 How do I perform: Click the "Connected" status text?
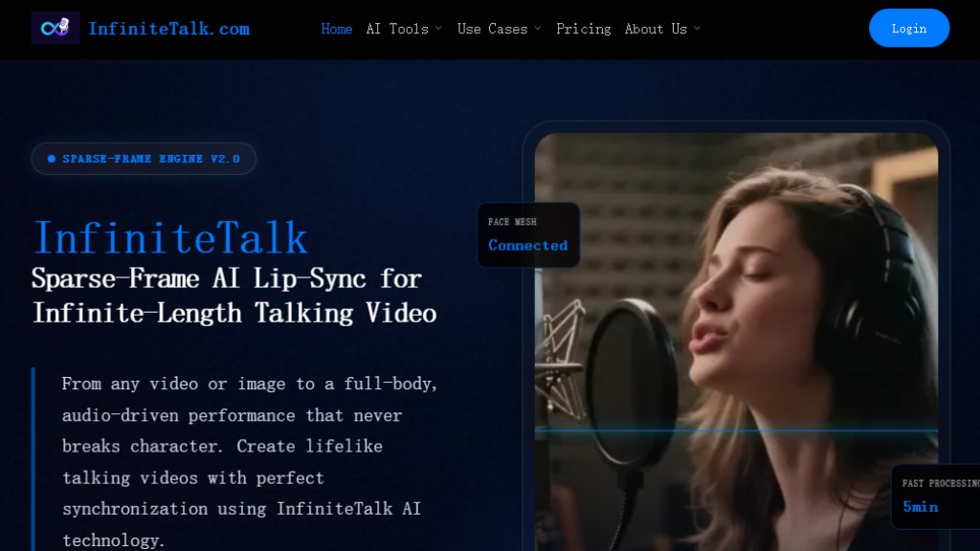(x=527, y=246)
